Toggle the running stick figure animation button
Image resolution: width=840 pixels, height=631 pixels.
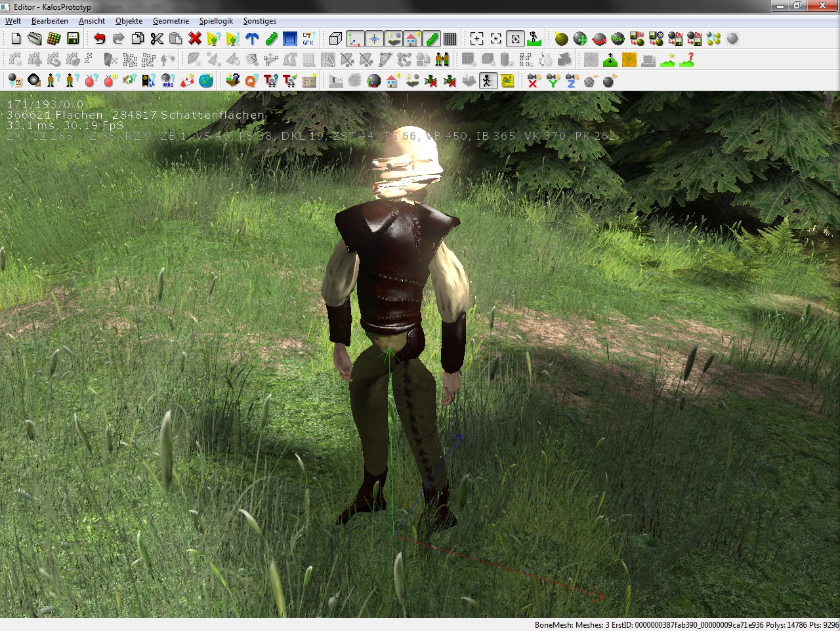pos(487,81)
